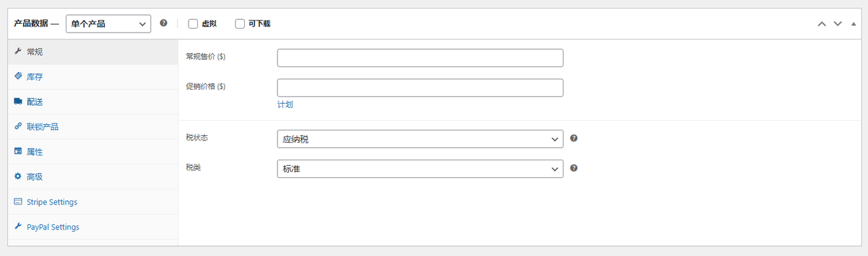868x256 pixels.
Task: Click the 计划 schedule link
Action: point(285,105)
